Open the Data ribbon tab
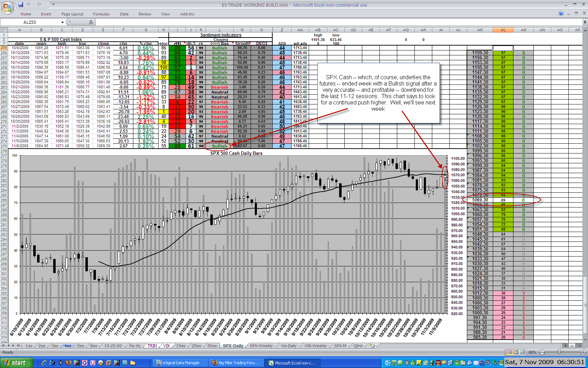The image size is (588, 368). [x=124, y=14]
